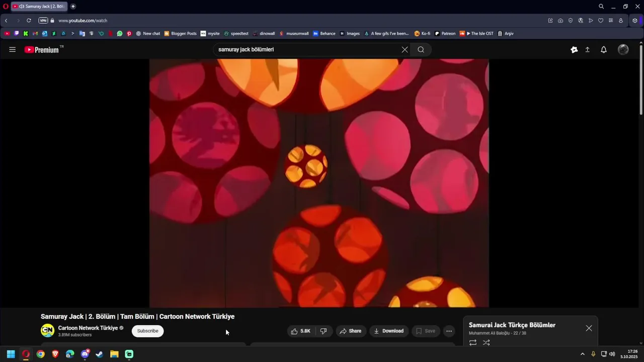
Task: Open the Samurai Jack Türkçe Bölümler playlist title
Action: [x=512, y=325]
